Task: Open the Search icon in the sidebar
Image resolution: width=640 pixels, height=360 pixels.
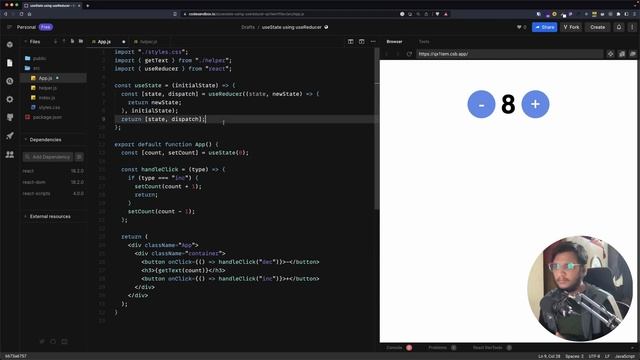Action: point(10,81)
